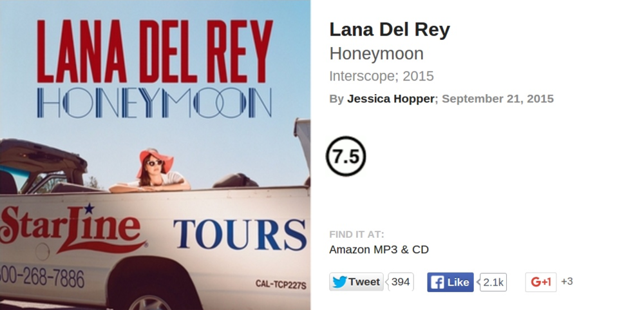The width and height of the screenshot is (644, 310).
Task: Click the Twitter bird icon
Action: pos(339,282)
